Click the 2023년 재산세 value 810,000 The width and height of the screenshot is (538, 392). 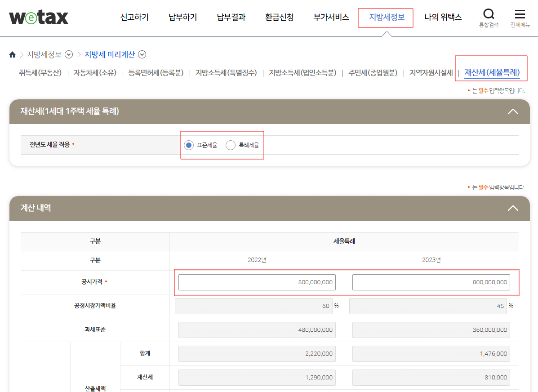pos(431,378)
